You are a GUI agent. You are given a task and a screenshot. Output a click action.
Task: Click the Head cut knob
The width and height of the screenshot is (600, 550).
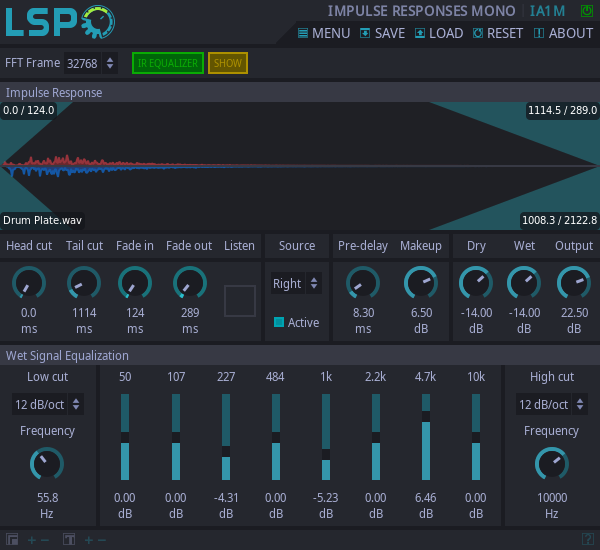29,283
